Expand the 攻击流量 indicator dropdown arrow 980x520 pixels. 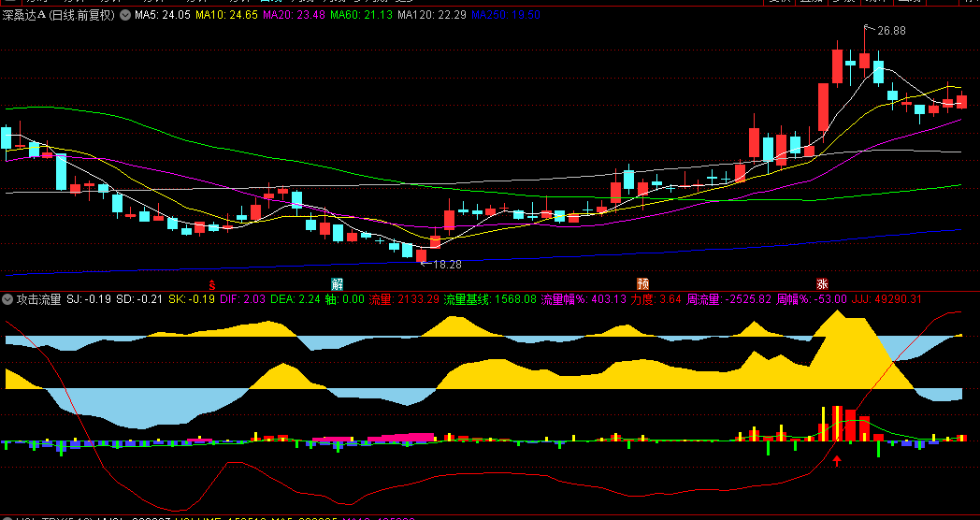click(7, 299)
